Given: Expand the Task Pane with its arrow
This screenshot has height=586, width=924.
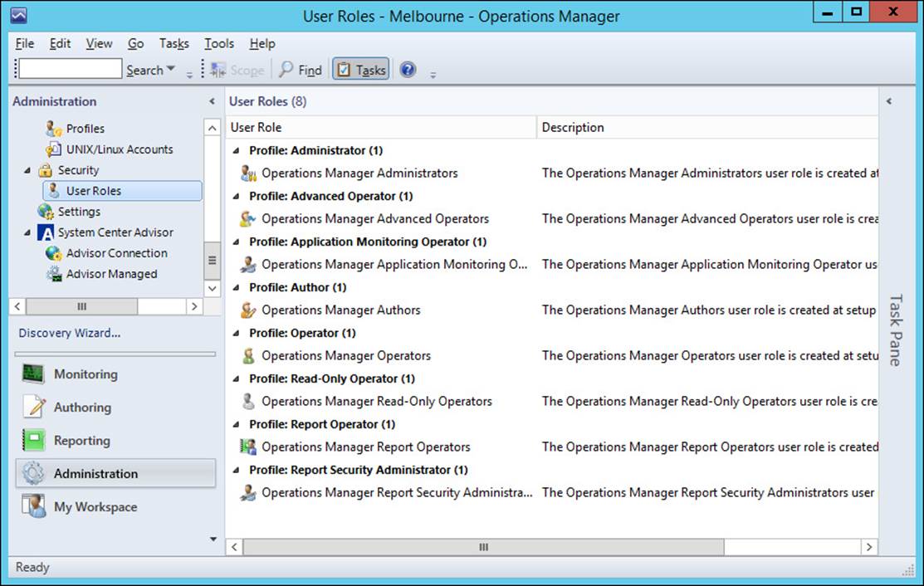Looking at the screenshot, I should 889,101.
